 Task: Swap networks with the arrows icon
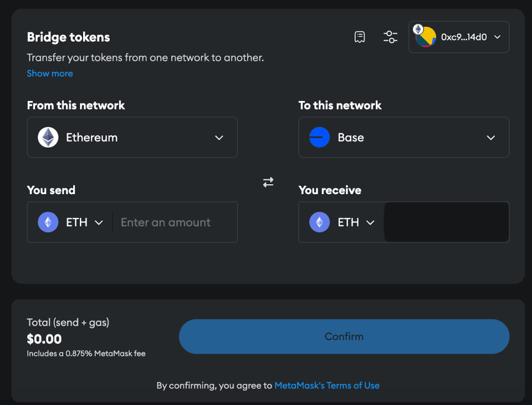click(x=268, y=182)
